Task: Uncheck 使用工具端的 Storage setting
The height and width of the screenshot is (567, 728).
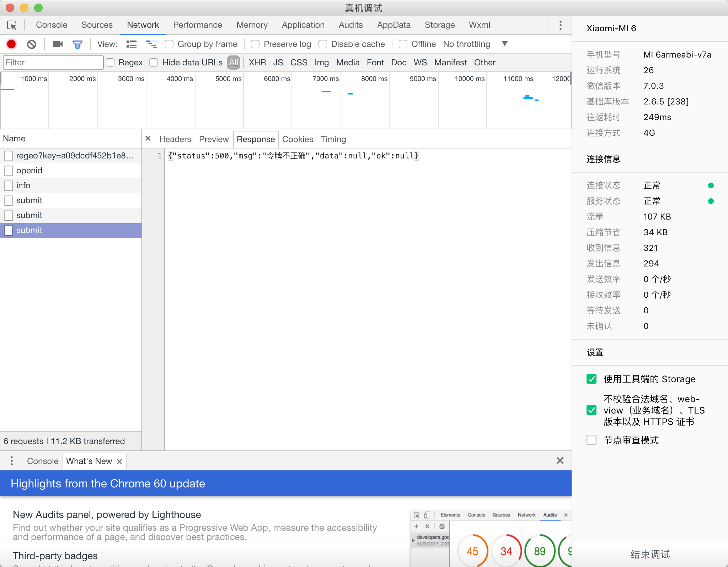Action: click(x=591, y=379)
